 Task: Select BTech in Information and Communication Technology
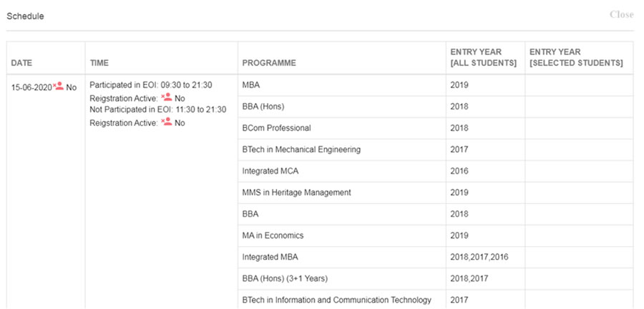click(x=337, y=300)
